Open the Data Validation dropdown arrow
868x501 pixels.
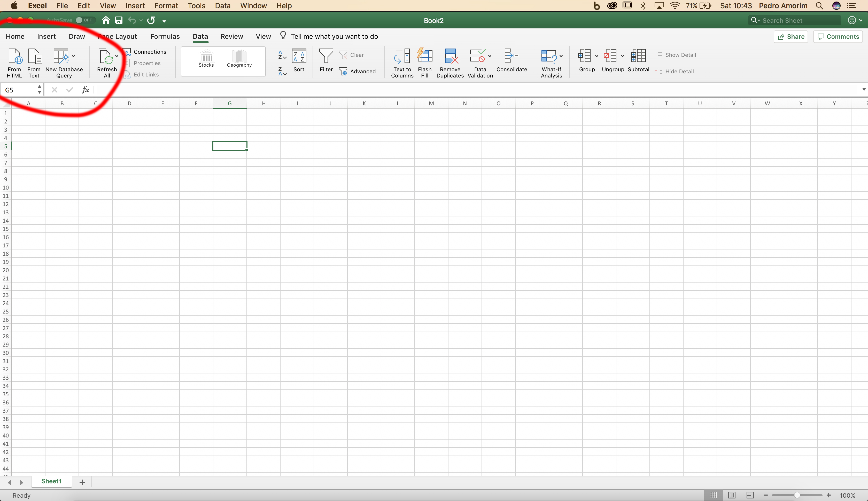(490, 56)
